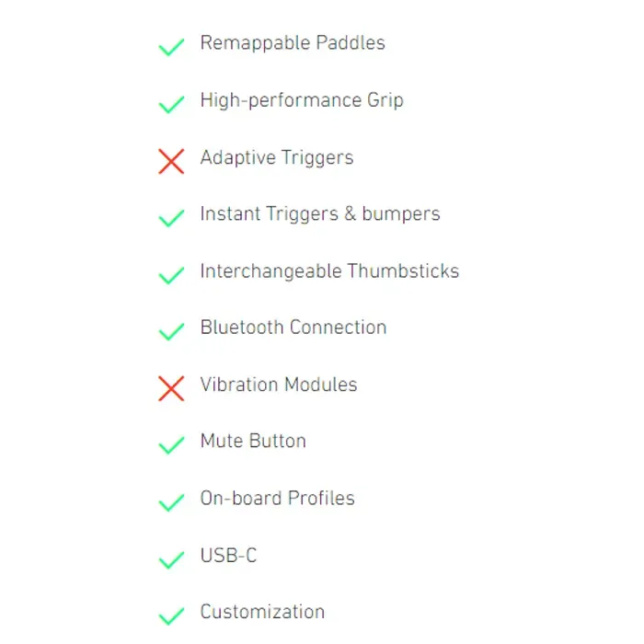The width and height of the screenshot is (644, 644).
Task: Click the red X next to Vibration Modules
Action: [x=171, y=388]
